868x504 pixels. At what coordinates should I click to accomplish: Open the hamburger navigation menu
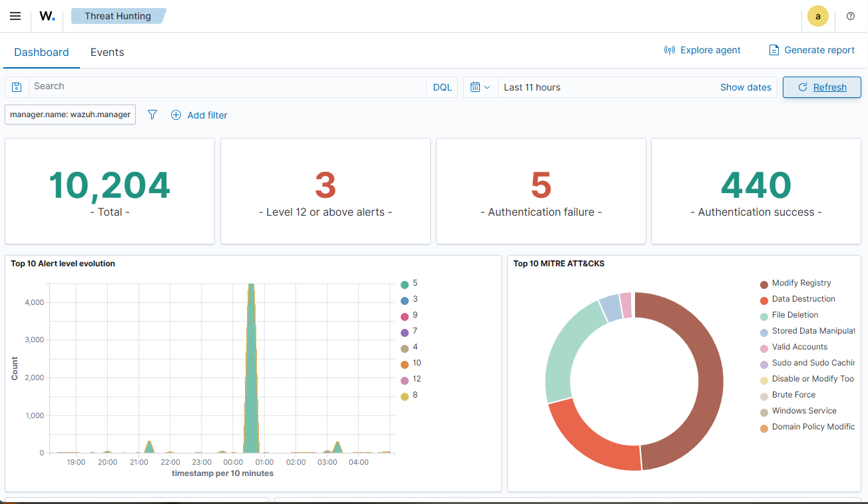[15, 16]
